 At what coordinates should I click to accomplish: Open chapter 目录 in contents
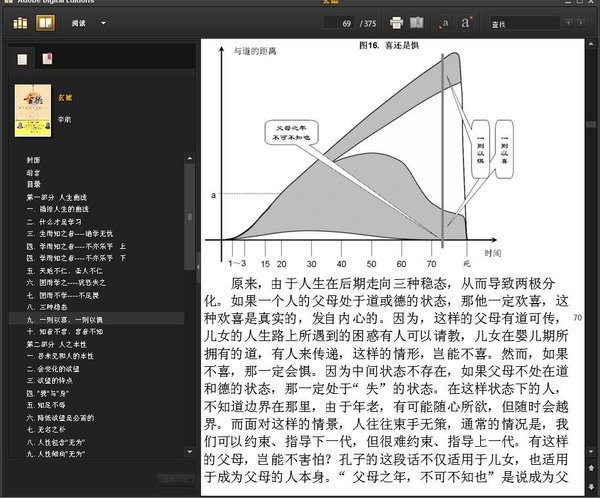click(x=34, y=184)
